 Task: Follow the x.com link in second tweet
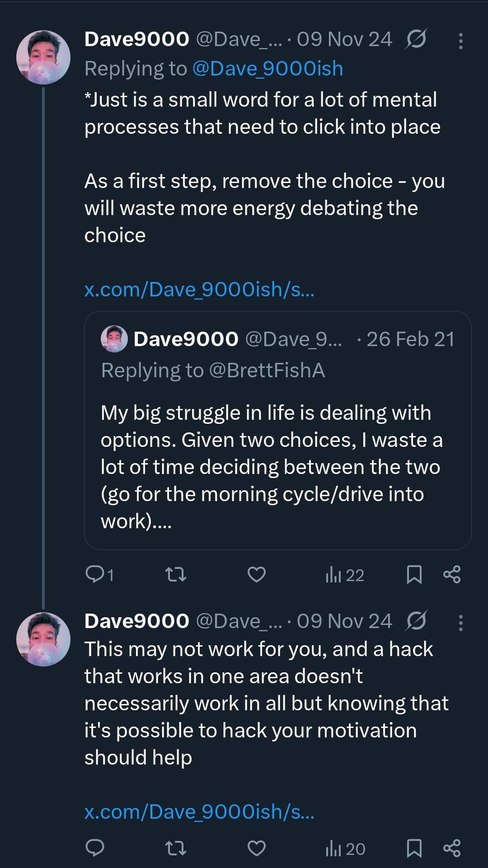(199, 812)
